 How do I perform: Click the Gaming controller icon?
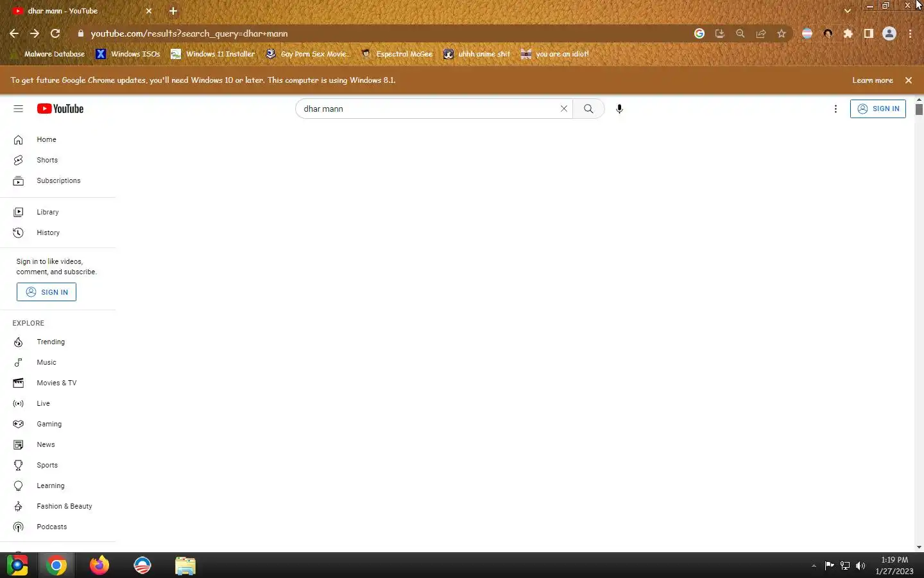pos(18,424)
